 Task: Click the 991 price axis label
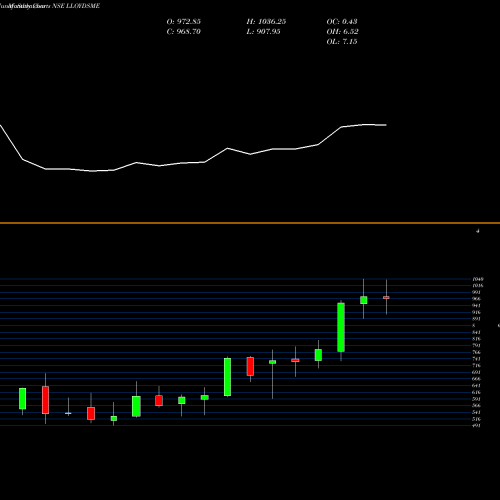coord(476,292)
